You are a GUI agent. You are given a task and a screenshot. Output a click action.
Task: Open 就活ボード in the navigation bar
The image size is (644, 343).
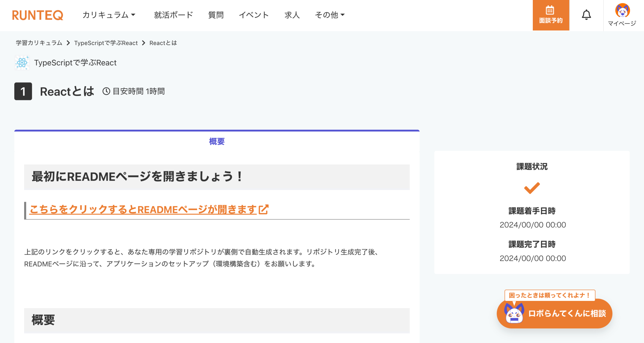click(x=174, y=15)
